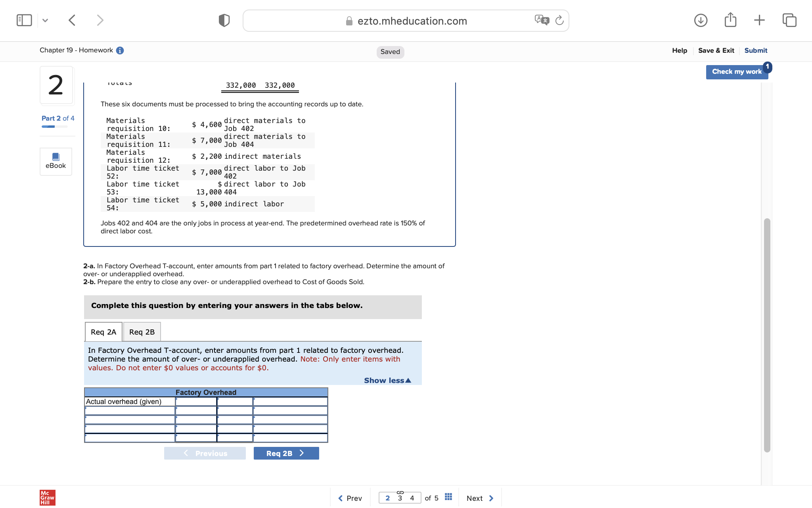Open the eBook panel
The width and height of the screenshot is (812, 508).
click(56, 161)
